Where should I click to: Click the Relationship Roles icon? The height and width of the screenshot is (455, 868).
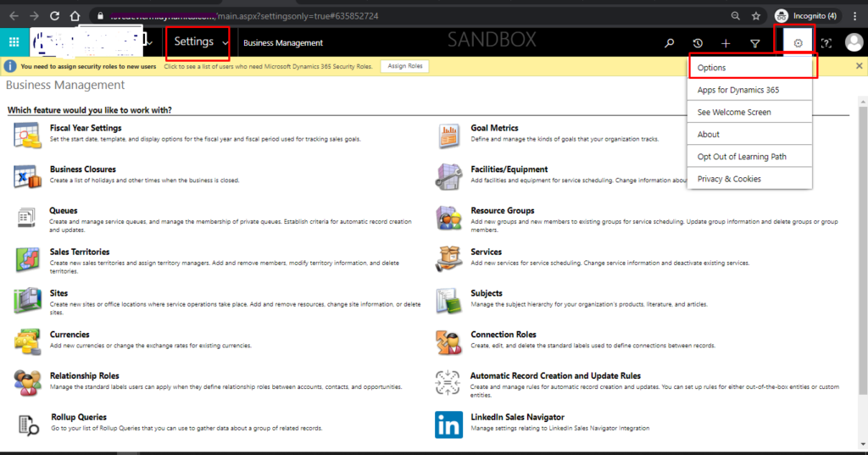[x=27, y=383]
